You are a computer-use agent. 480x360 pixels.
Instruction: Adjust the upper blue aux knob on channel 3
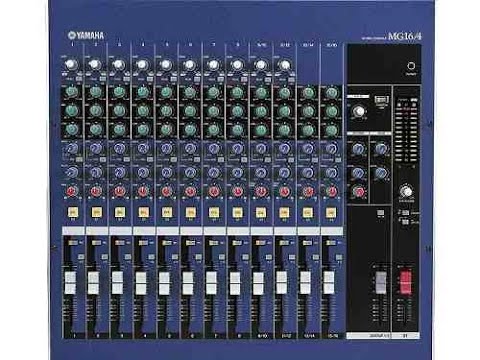119,148
